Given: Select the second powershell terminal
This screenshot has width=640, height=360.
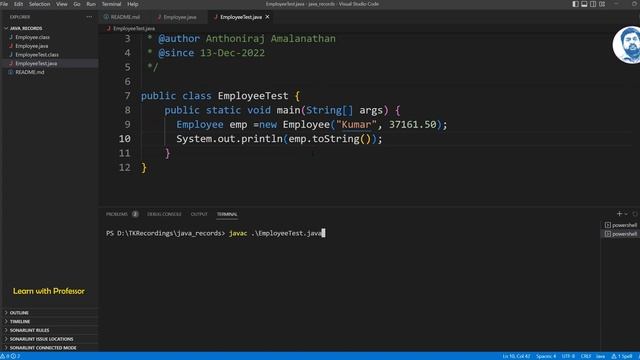Looking at the screenshot, I should (621, 234).
